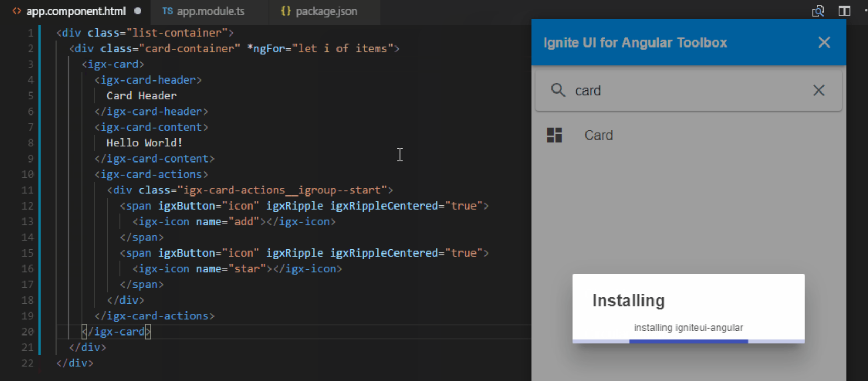Screen dimensions: 868x381
Task: Click the </igx-card-header> closing tag
Action: pyautogui.click(x=151, y=111)
